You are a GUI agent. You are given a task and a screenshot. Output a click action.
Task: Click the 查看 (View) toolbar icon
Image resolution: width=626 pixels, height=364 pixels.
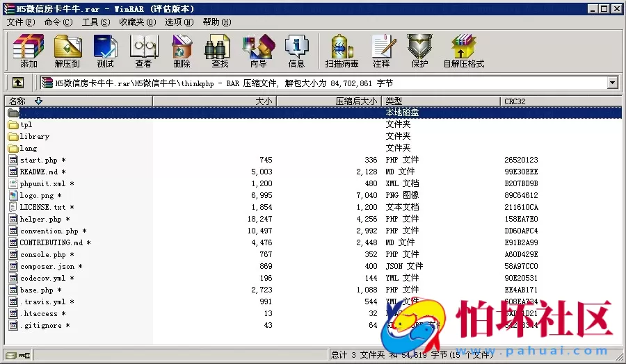click(x=143, y=51)
